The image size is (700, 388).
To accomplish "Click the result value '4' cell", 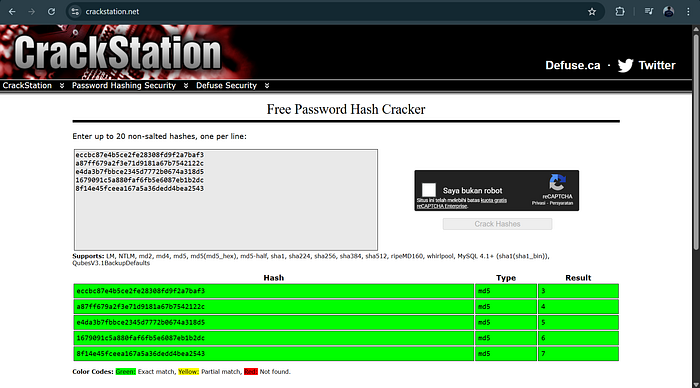I will 578,306.
